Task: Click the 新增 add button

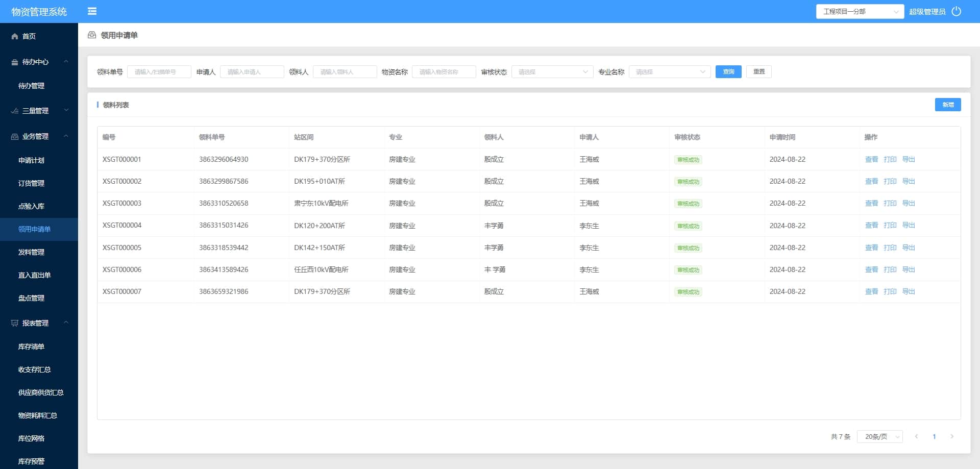Action: pyautogui.click(x=948, y=105)
